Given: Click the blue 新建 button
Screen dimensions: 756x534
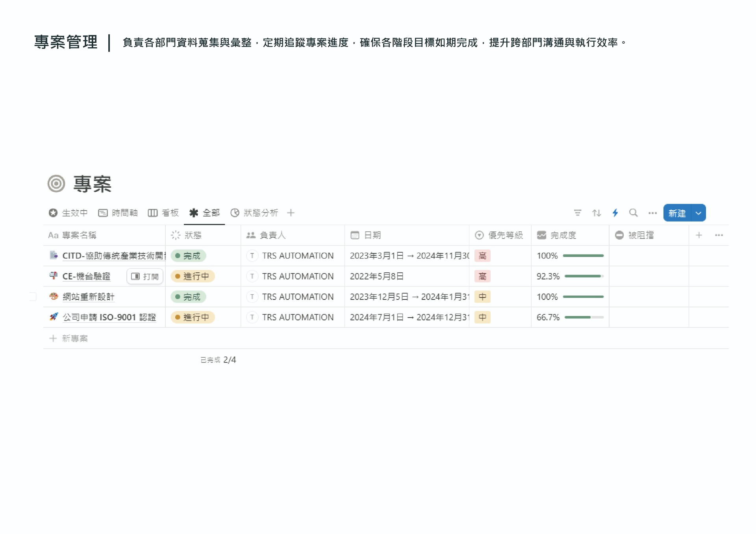Looking at the screenshot, I should coord(677,213).
